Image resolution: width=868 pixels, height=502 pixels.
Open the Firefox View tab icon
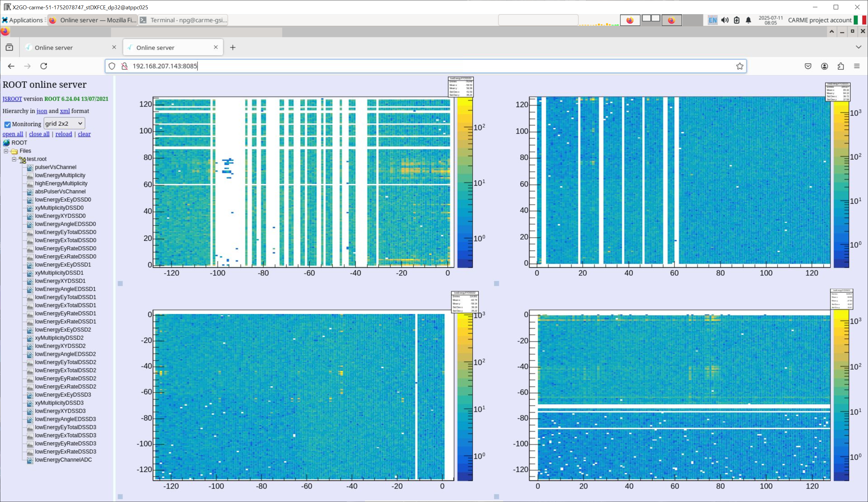tap(9, 48)
